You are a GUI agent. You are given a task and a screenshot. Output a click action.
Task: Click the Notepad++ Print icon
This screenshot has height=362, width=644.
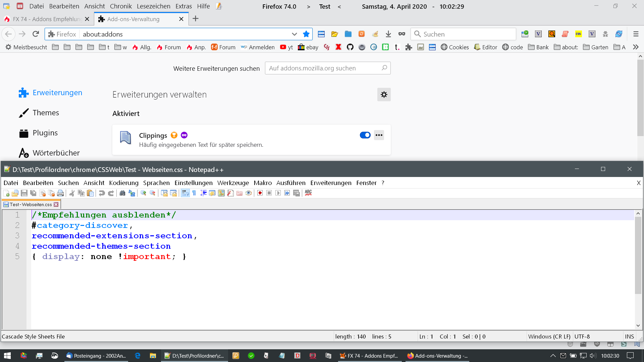tap(60, 193)
